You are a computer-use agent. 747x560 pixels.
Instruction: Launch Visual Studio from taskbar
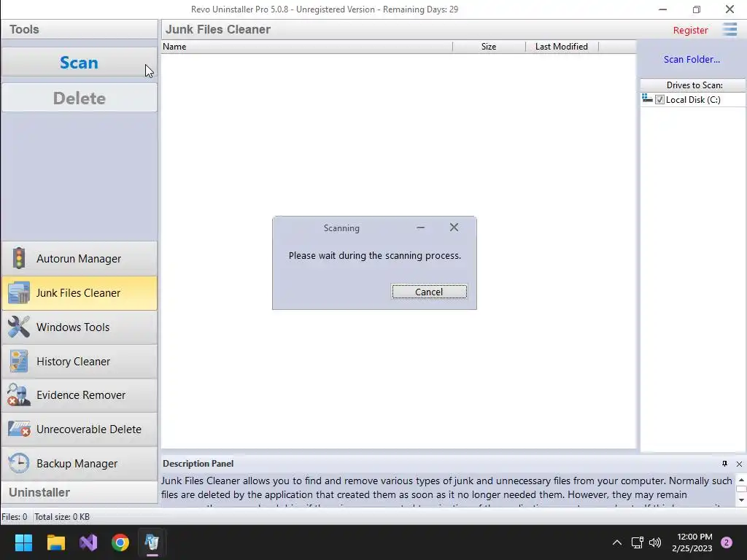point(88,542)
